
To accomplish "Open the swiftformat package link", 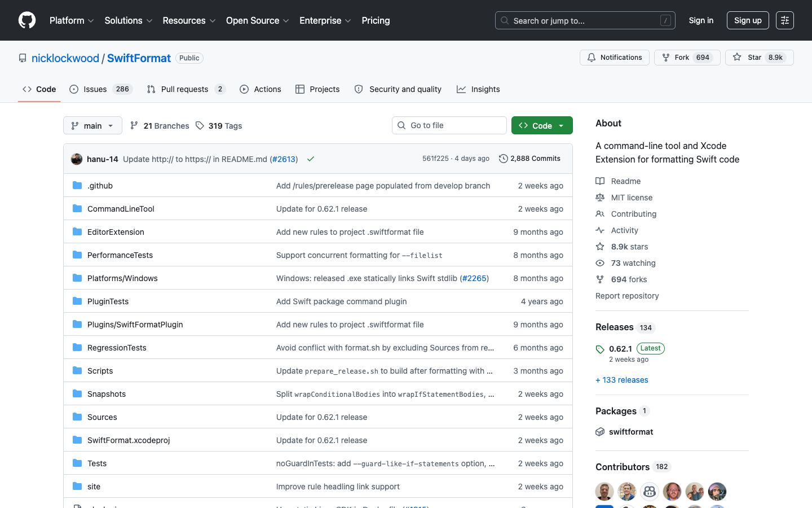I will [631, 432].
